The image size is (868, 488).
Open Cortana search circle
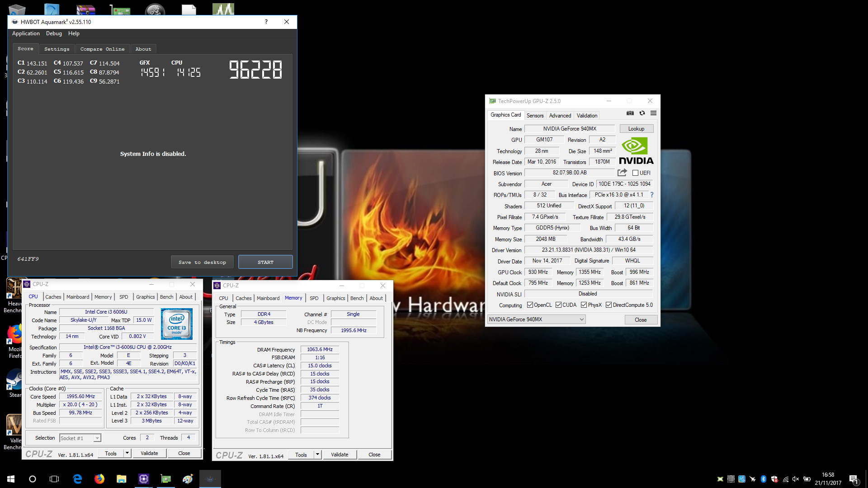coord(33,479)
